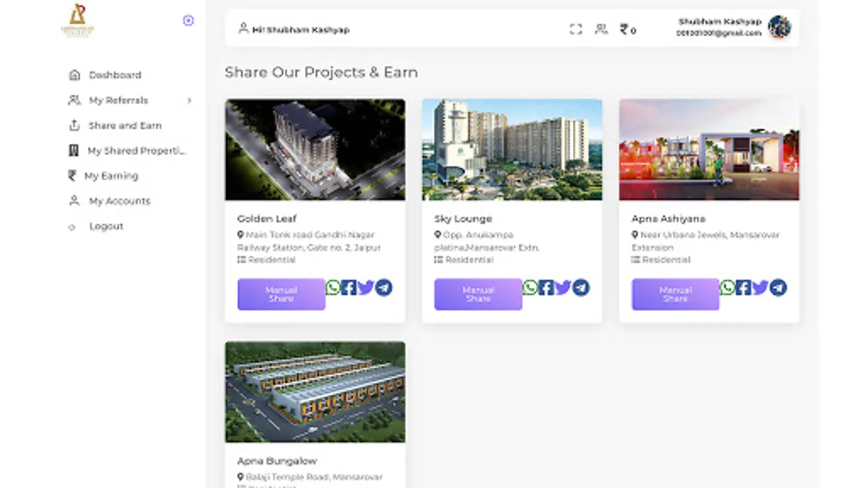The width and height of the screenshot is (868, 488).
Task: Share Golden Leaf on Facebook
Action: [349, 287]
